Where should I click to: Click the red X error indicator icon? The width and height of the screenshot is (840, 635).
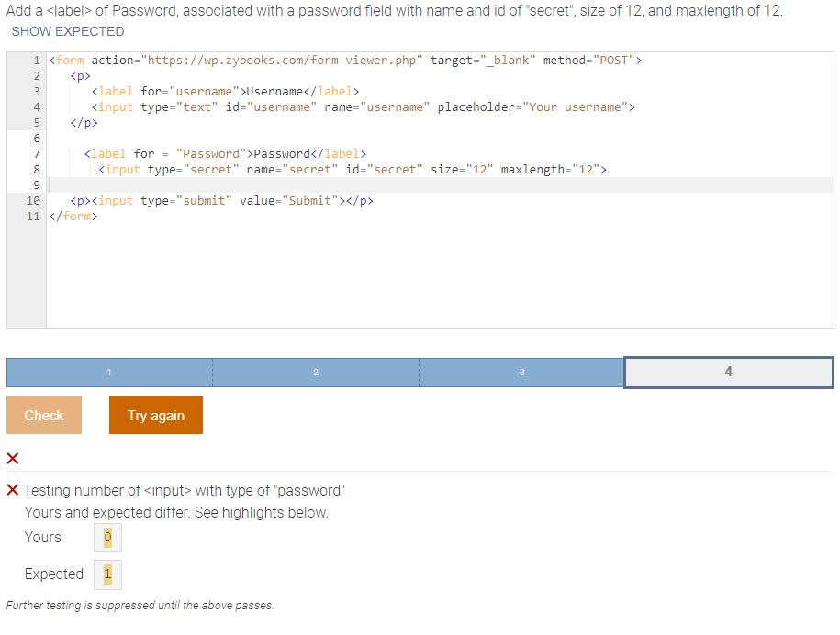click(11, 459)
